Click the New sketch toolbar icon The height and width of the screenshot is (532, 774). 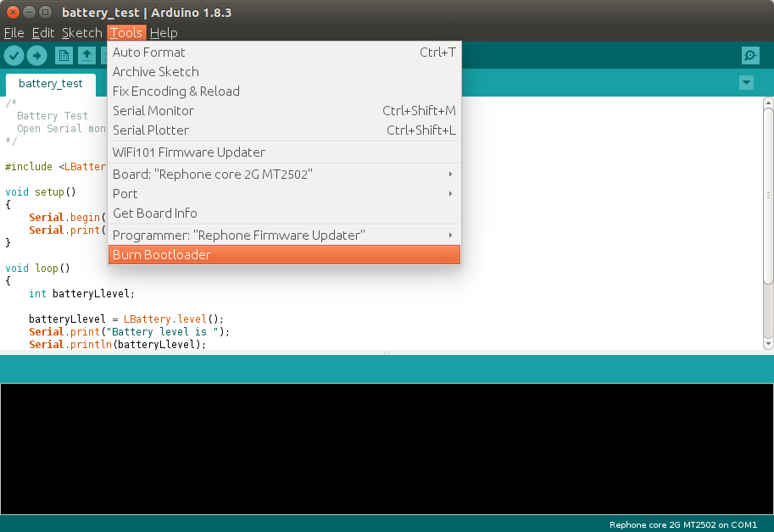coord(64,56)
